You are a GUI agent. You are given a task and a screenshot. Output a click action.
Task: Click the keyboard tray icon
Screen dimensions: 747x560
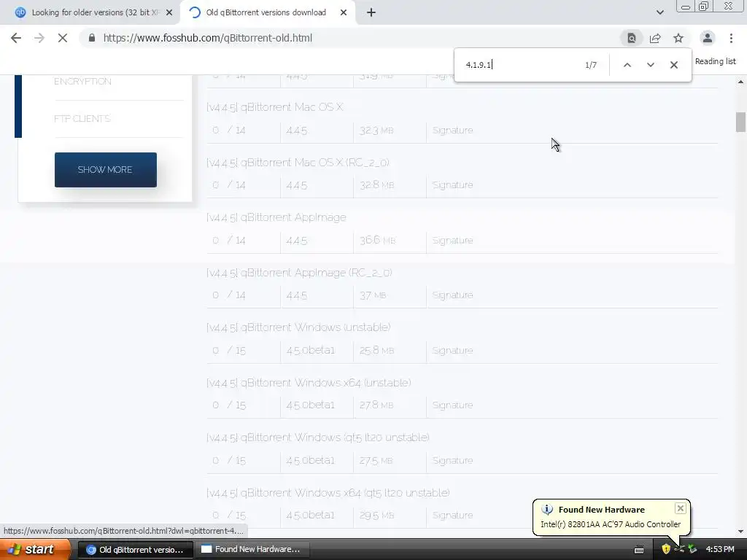(639, 550)
